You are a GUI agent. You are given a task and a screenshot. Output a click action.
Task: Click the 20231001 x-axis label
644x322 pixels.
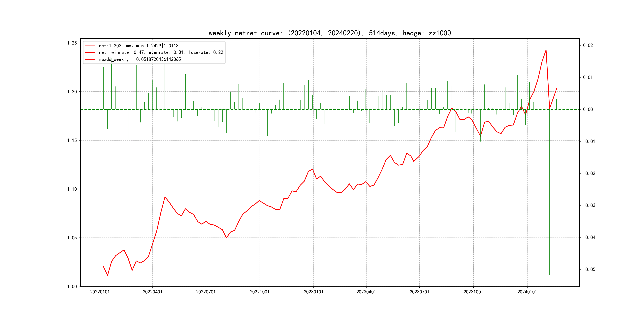[473, 292]
